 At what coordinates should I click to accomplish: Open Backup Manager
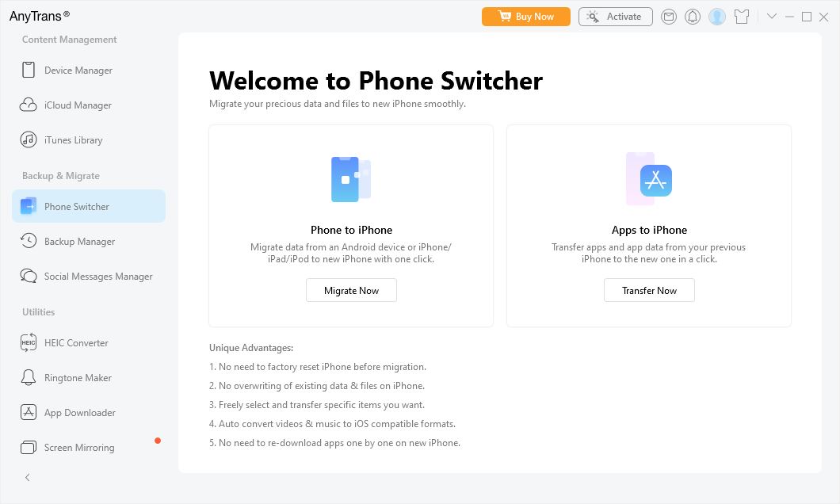point(89,241)
